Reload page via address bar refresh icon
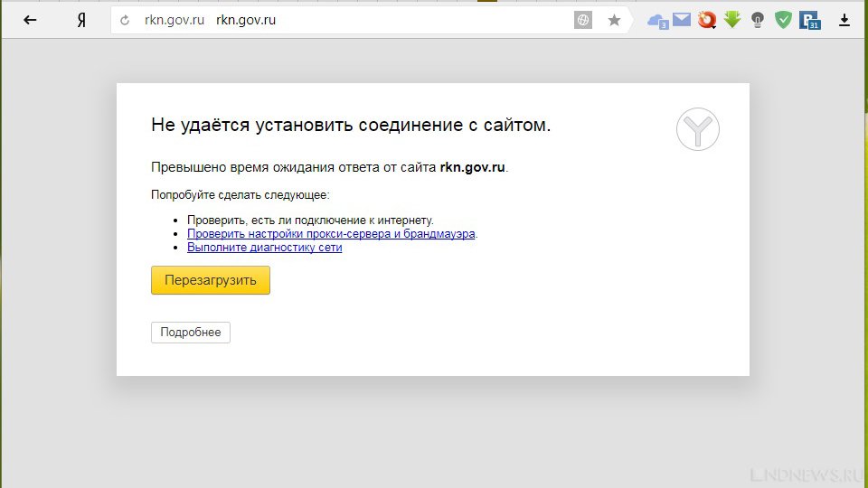This screenshot has height=488, width=868. point(125,20)
